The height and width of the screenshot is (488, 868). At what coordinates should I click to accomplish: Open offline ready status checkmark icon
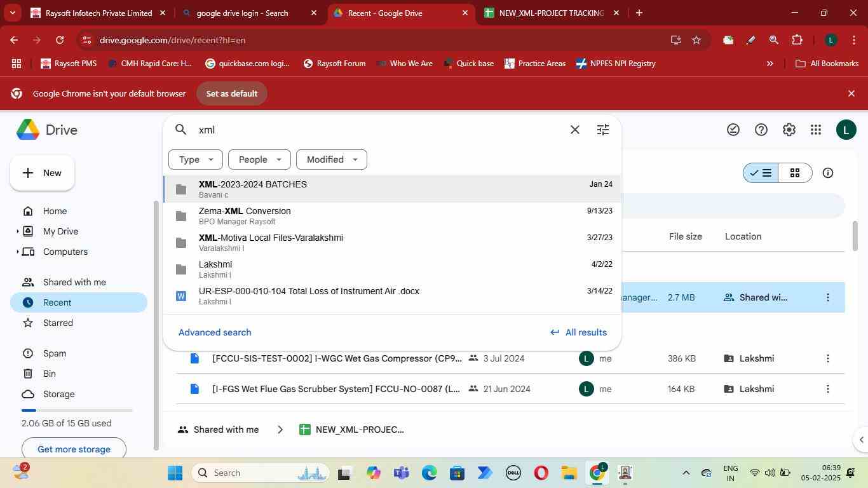[x=733, y=130]
